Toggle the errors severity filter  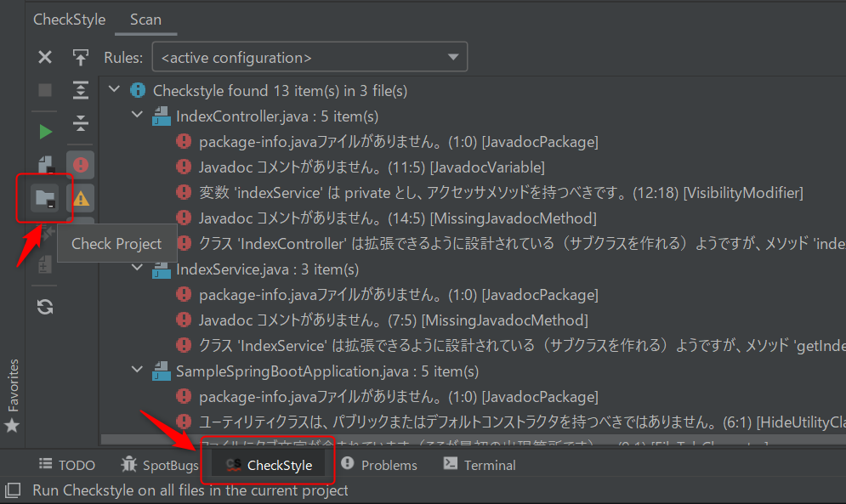tap(81, 164)
